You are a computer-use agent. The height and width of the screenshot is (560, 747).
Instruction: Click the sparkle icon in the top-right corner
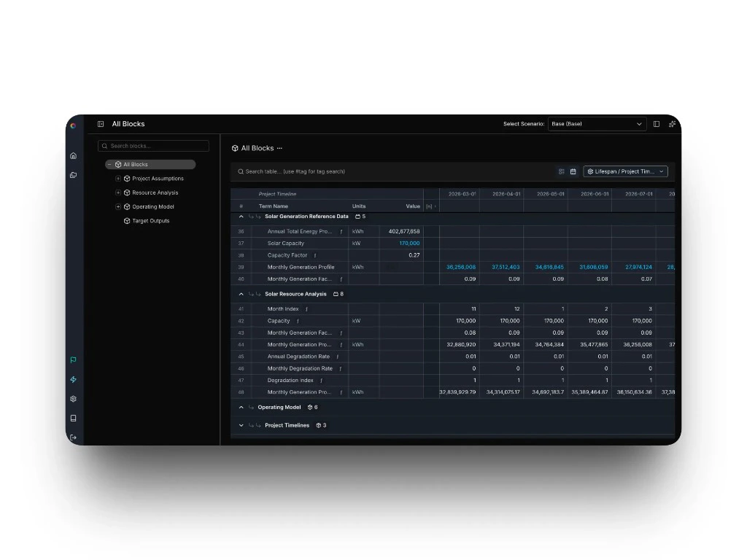671,124
